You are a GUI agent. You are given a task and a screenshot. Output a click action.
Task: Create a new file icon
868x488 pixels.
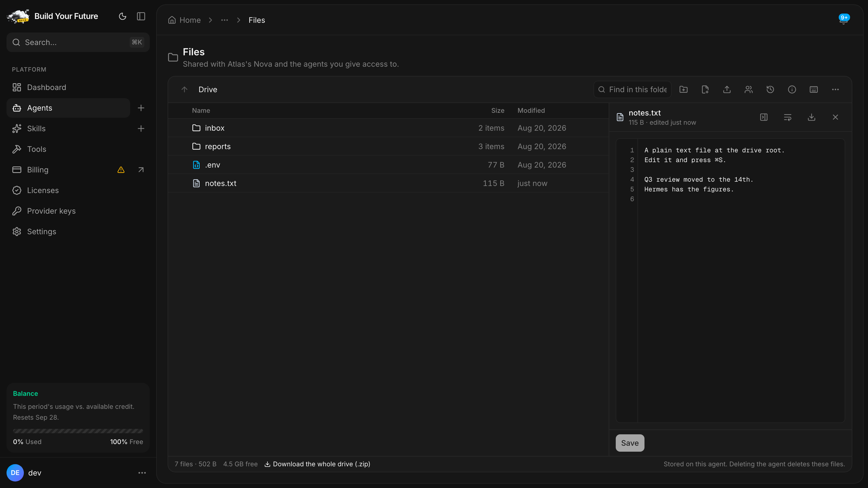705,89
